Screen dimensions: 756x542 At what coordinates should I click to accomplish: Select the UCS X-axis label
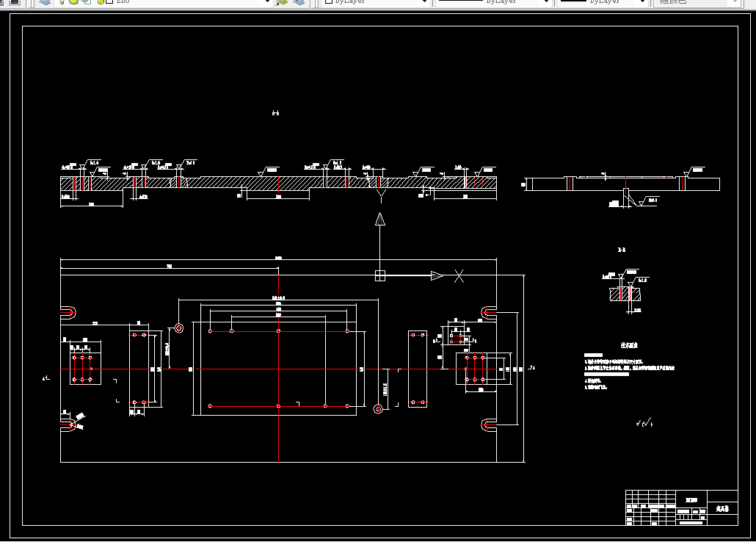pyautogui.click(x=459, y=276)
